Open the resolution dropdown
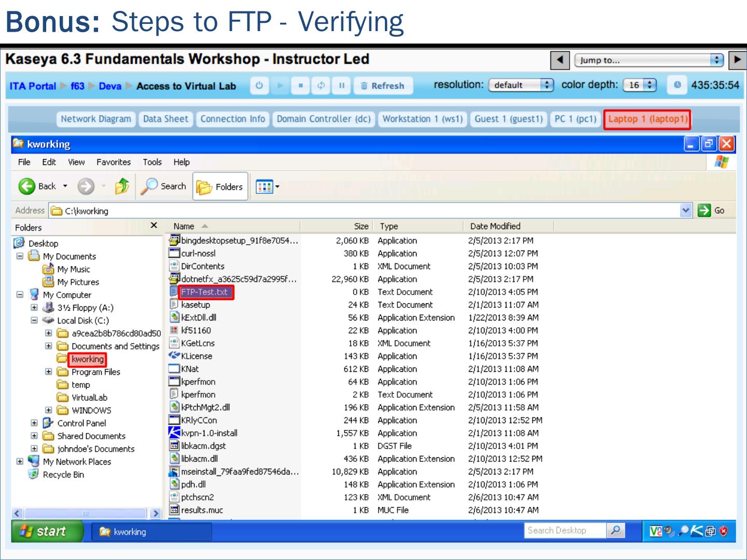Viewport: 747px width, 560px height. [x=521, y=85]
